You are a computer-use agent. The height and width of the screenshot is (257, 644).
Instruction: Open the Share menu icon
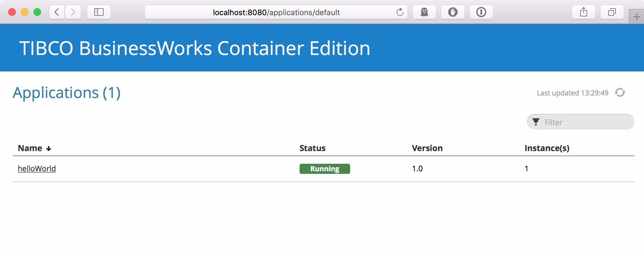[584, 12]
